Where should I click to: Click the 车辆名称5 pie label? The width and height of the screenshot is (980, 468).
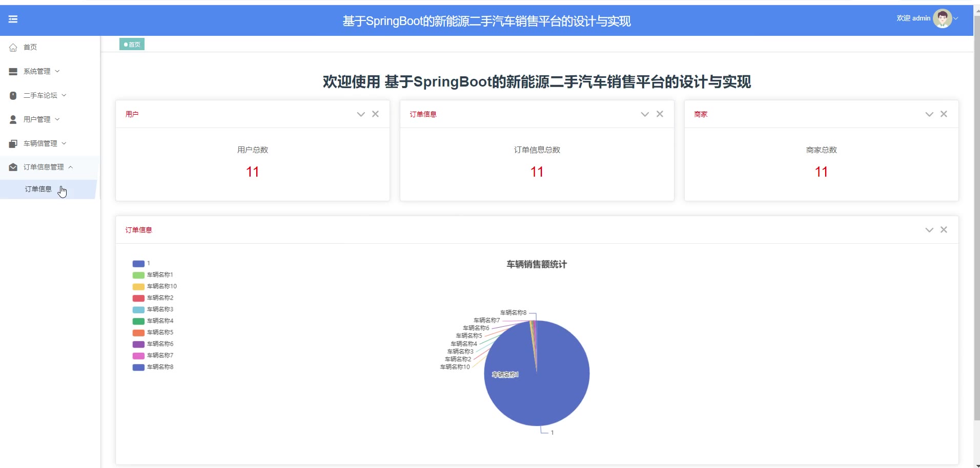pyautogui.click(x=469, y=336)
